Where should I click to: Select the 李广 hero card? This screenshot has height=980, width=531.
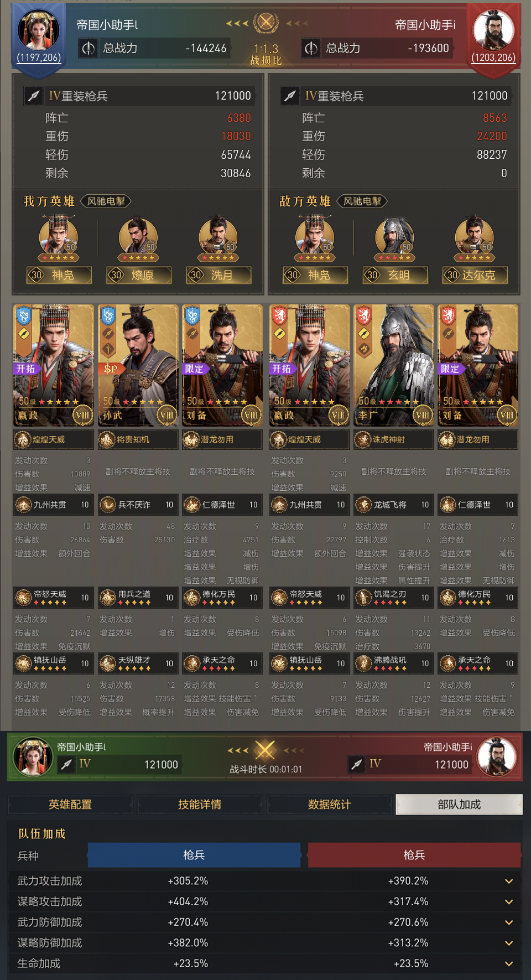point(393,365)
